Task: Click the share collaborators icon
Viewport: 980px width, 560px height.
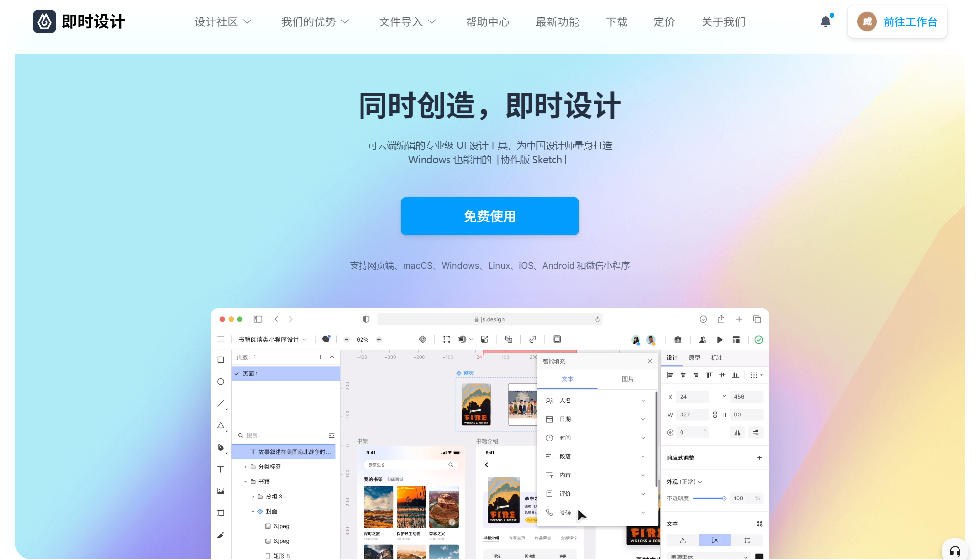Action: [x=703, y=340]
